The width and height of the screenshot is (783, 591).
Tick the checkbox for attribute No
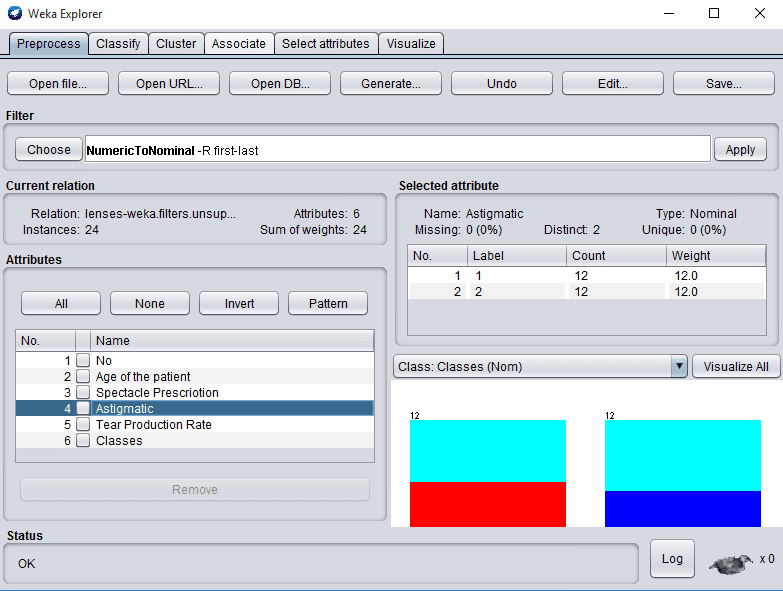click(83, 360)
